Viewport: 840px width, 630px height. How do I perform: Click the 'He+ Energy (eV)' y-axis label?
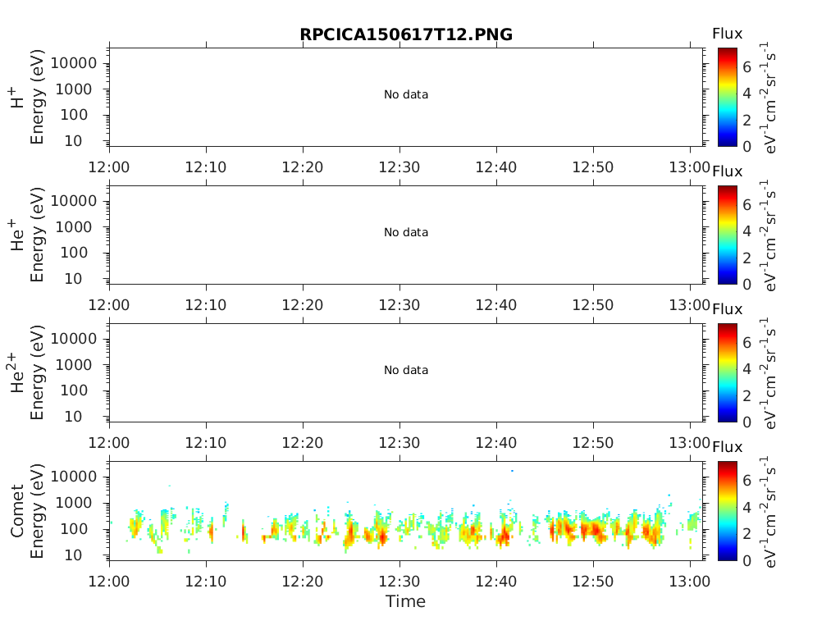[x=27, y=235]
